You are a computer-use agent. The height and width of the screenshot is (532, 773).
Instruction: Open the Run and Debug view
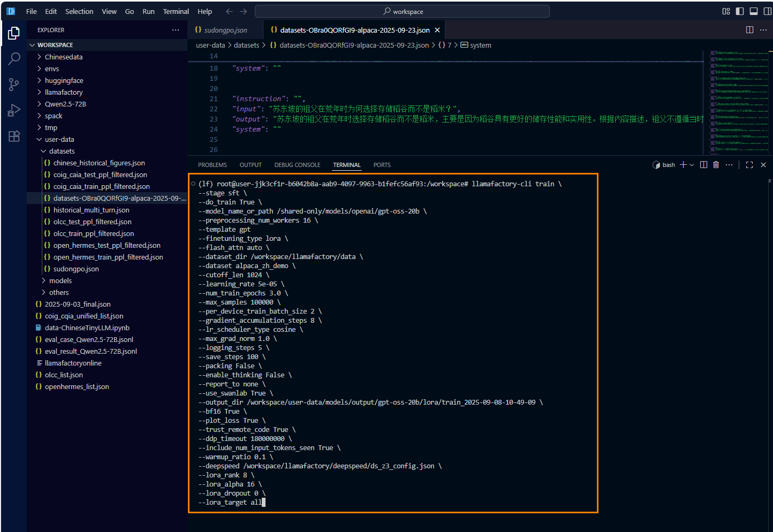[x=14, y=110]
